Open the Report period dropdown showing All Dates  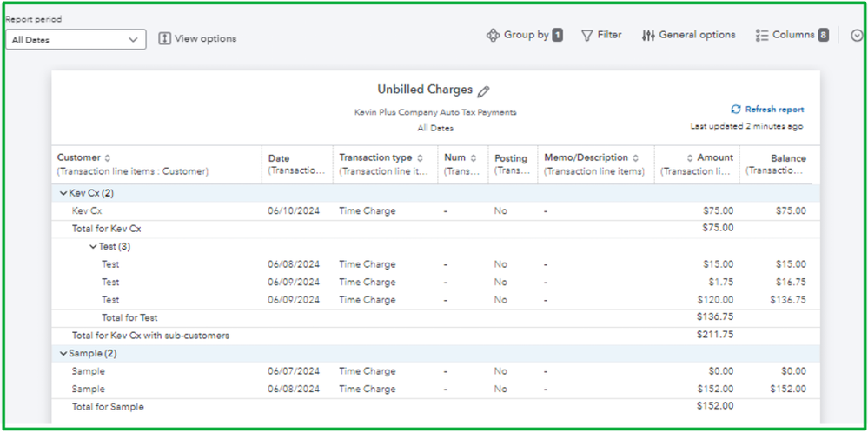[76, 39]
